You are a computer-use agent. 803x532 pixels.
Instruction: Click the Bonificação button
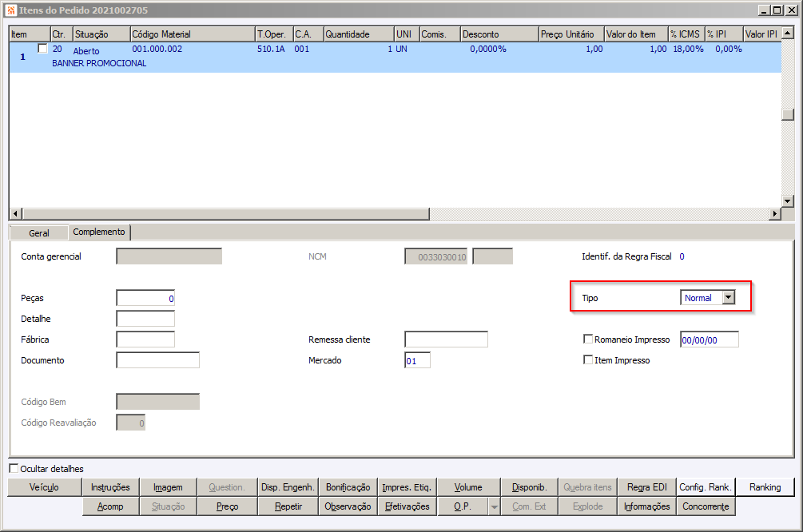click(348, 487)
